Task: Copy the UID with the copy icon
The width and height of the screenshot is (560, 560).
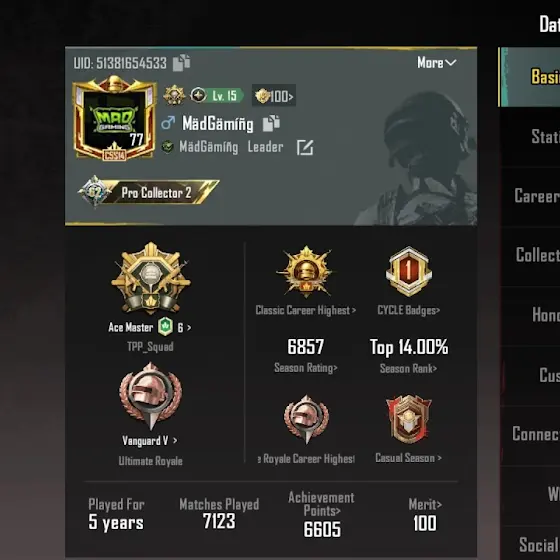Action: click(181, 63)
